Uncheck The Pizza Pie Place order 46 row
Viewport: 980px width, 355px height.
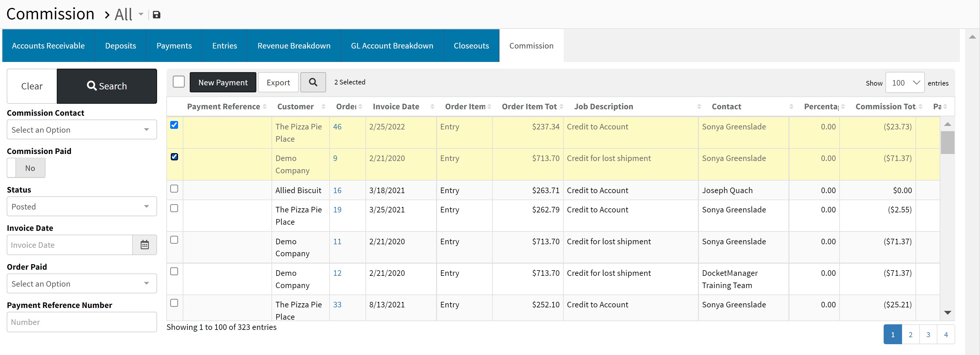pos(174,125)
